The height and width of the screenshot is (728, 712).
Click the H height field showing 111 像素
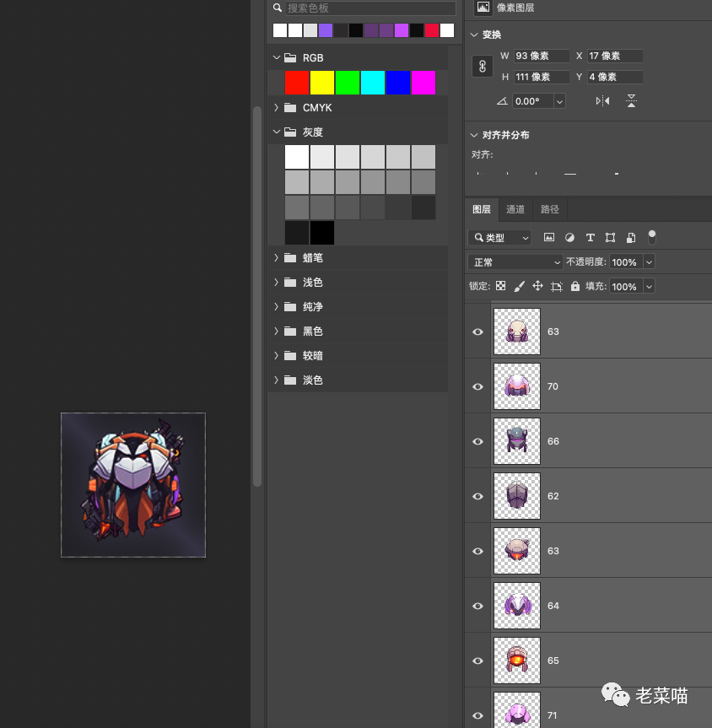point(542,77)
